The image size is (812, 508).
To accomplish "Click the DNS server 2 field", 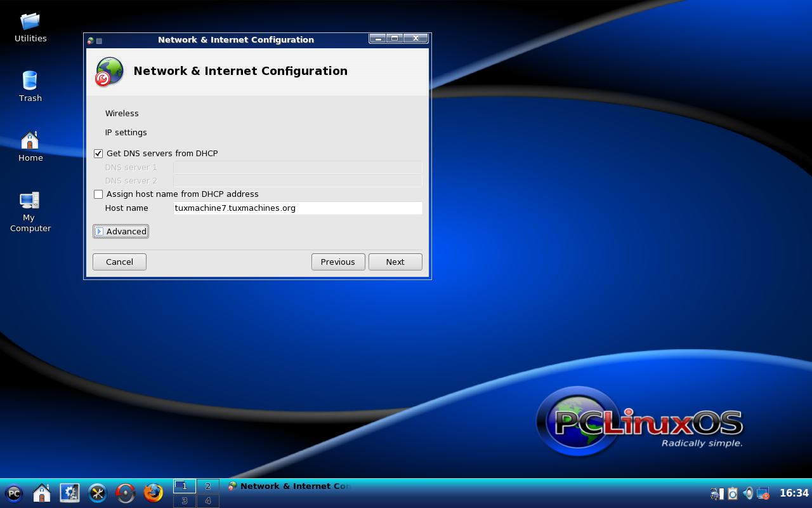I will [x=298, y=181].
